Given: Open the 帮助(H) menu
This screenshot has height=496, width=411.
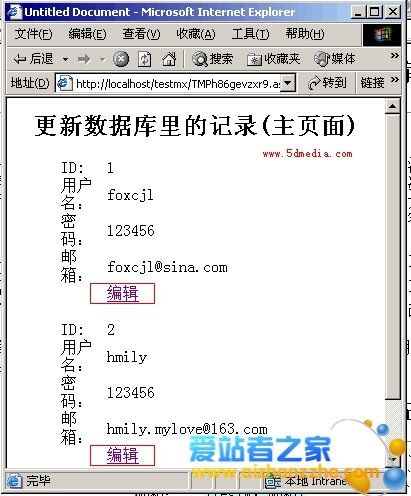Looking at the screenshot, I should 305,34.
